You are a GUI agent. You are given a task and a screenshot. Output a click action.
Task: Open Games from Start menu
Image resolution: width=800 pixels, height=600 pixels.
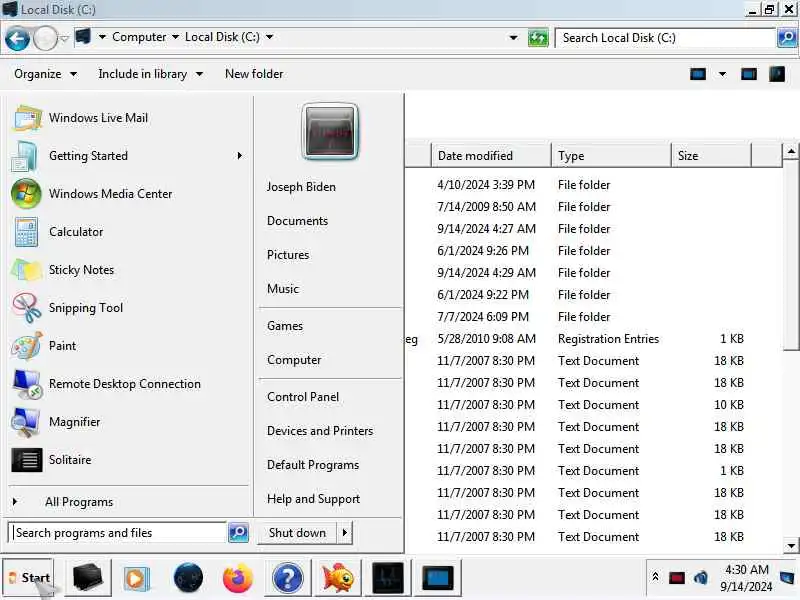[285, 326]
